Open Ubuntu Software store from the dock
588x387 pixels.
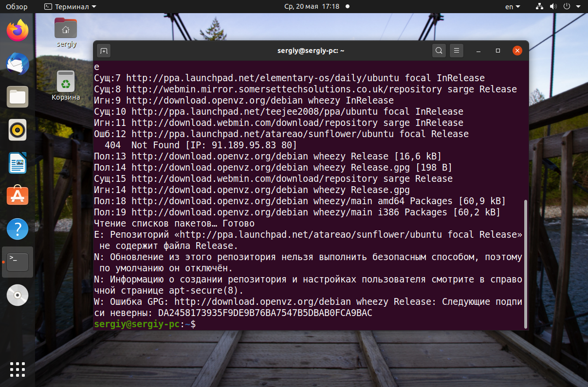(18, 196)
